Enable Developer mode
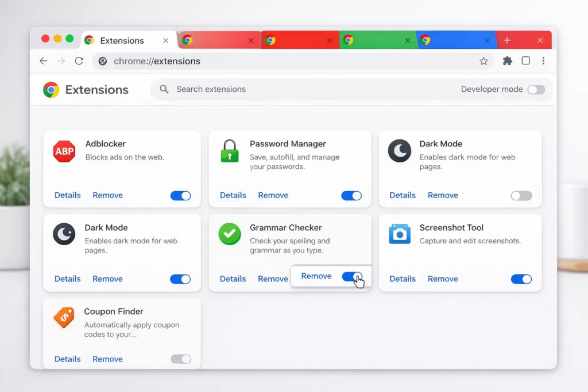588x392 pixels. [x=536, y=90]
